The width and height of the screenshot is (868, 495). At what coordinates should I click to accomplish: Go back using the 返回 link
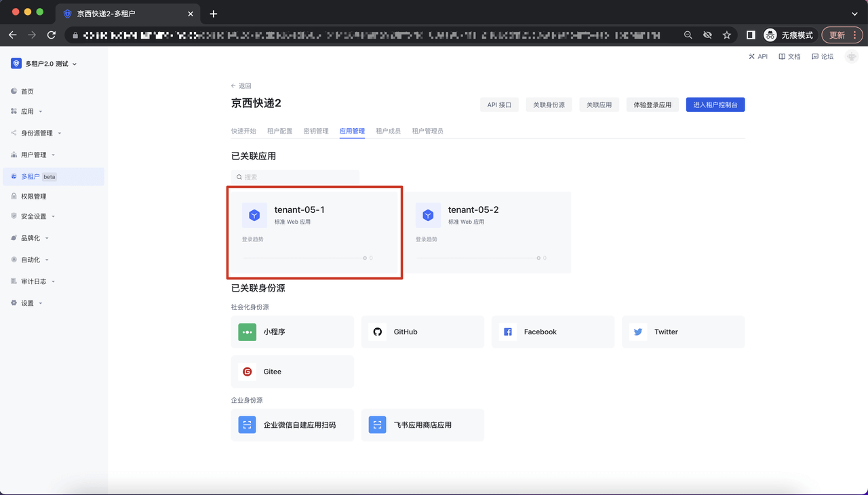tap(241, 86)
